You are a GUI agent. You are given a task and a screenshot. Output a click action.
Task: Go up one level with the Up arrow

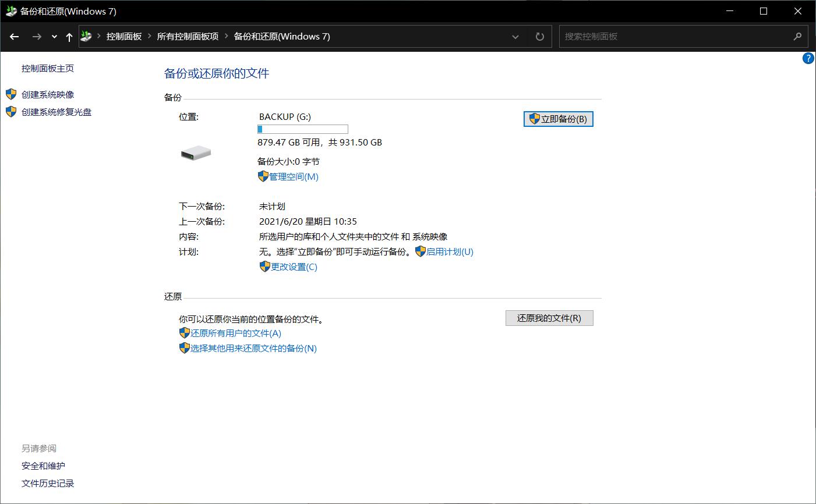coord(69,37)
